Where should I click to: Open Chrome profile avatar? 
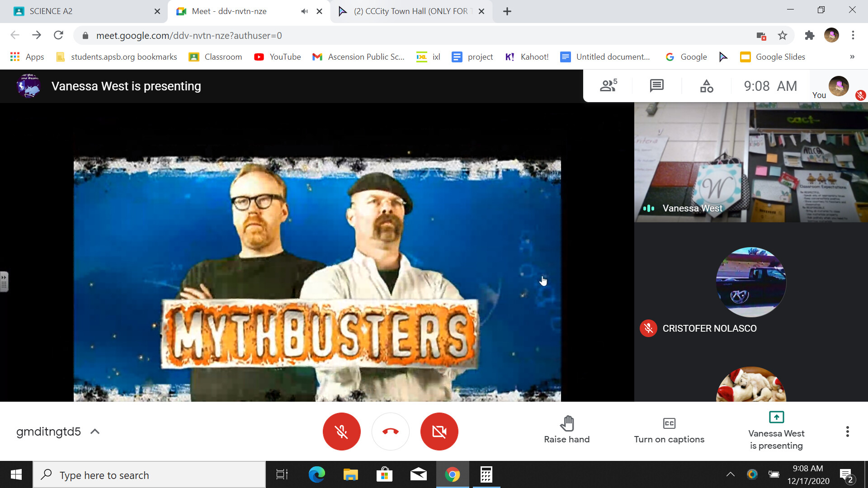click(831, 35)
